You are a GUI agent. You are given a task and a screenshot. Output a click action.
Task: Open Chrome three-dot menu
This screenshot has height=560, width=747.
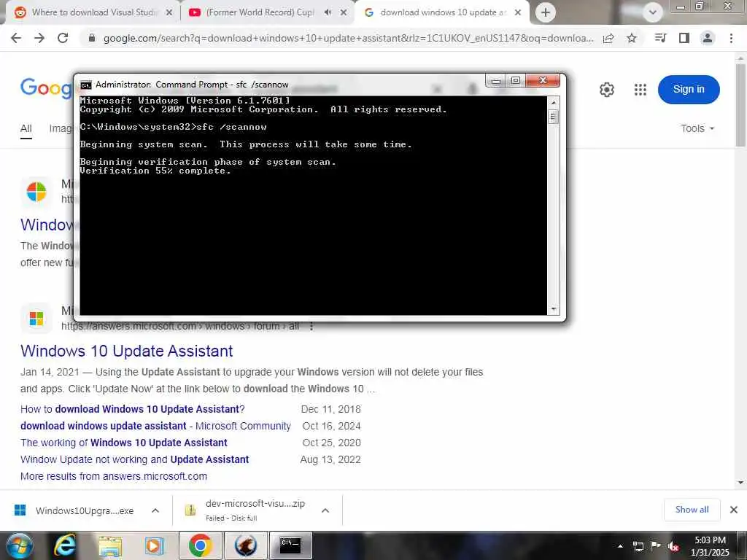[731, 38]
